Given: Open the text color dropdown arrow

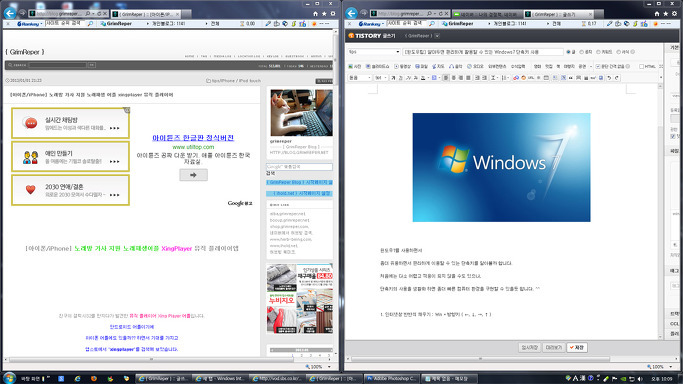Looking at the screenshot, I should pos(428,78).
